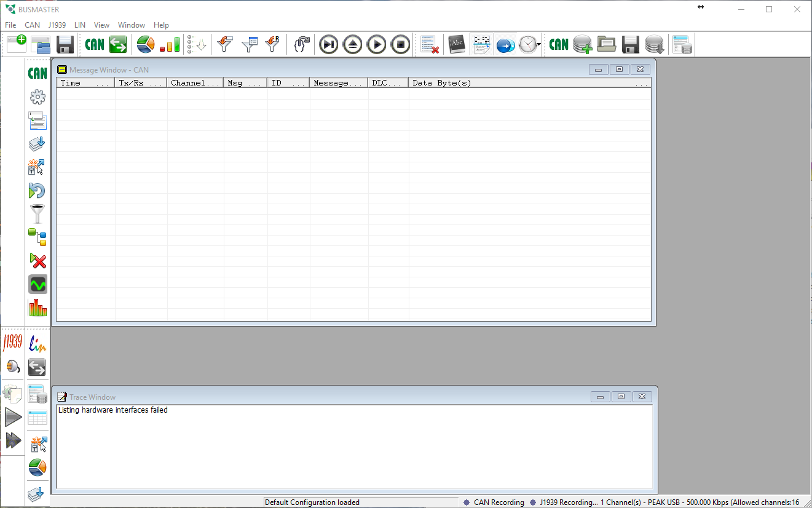The width and height of the screenshot is (812, 508).
Task: Click the sidebar undo arrow icon
Action: [x=37, y=191]
